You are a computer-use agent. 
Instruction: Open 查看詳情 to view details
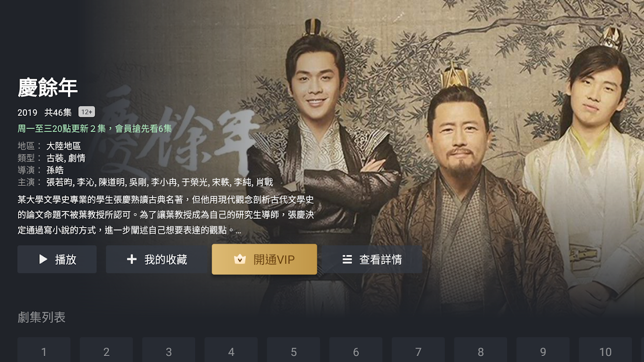[372, 259]
